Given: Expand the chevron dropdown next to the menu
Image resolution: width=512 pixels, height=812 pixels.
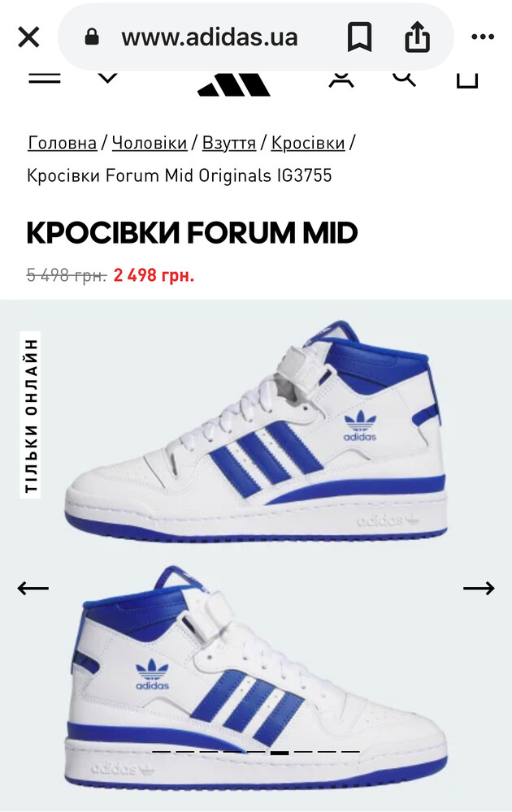Looking at the screenshot, I should pos(108,78).
